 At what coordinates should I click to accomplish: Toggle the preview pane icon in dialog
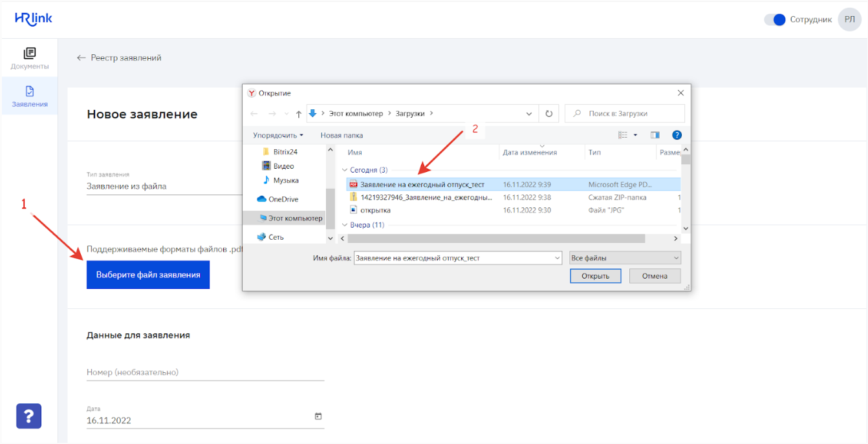[x=655, y=135]
